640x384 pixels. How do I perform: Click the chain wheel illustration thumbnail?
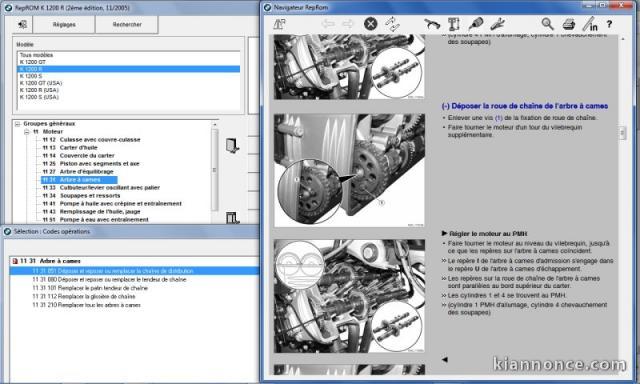click(349, 170)
